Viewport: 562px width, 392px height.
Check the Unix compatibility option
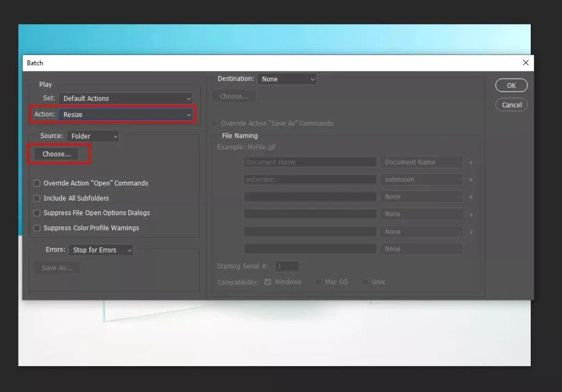coord(365,282)
